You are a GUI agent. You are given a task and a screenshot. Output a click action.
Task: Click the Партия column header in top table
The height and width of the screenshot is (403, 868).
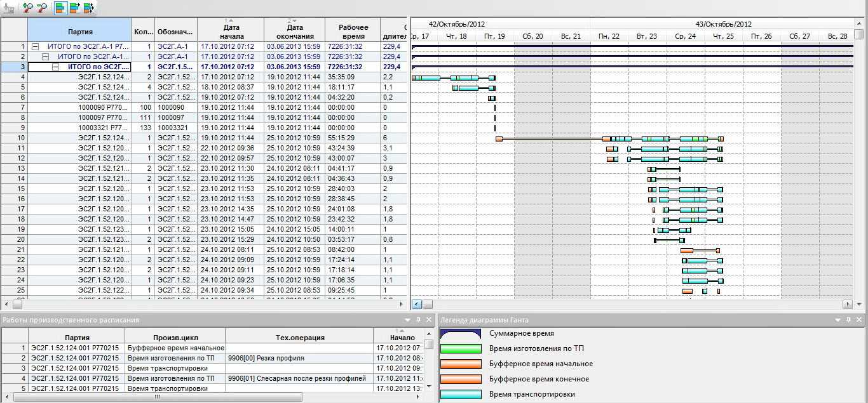[x=79, y=31]
